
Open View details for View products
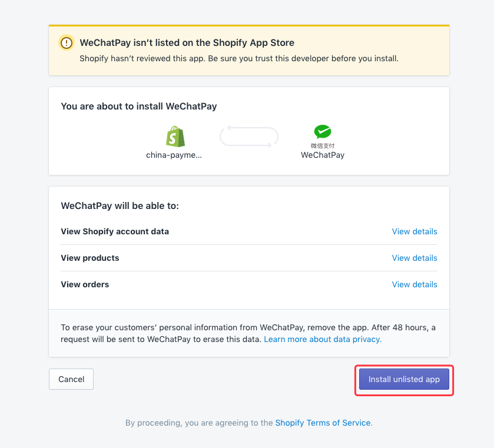tap(415, 258)
